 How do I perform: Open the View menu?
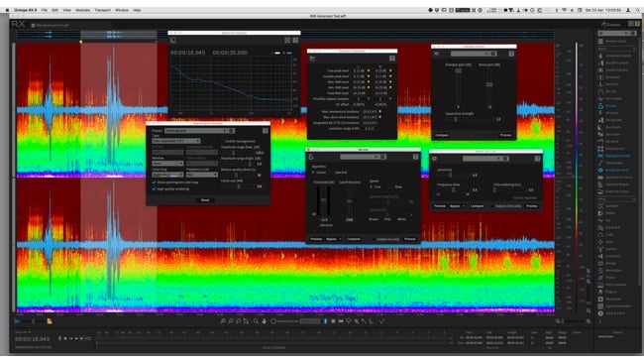[67, 10]
